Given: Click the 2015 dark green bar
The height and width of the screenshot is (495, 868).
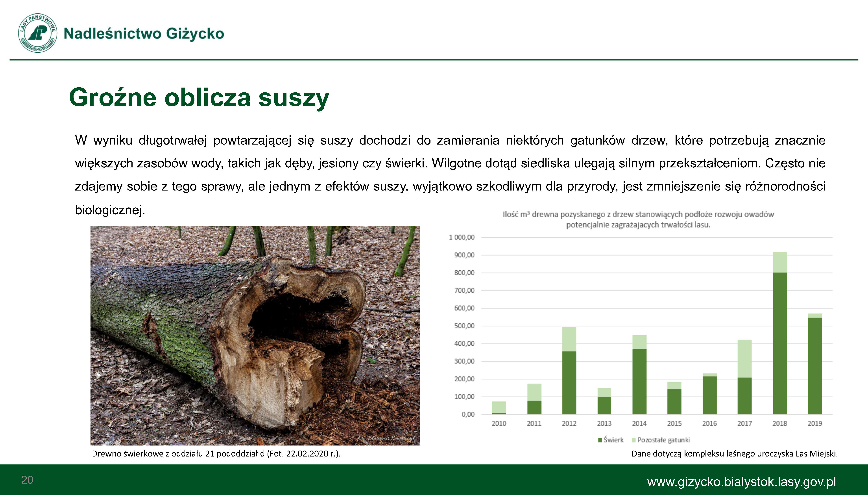Looking at the screenshot, I should point(674,401).
